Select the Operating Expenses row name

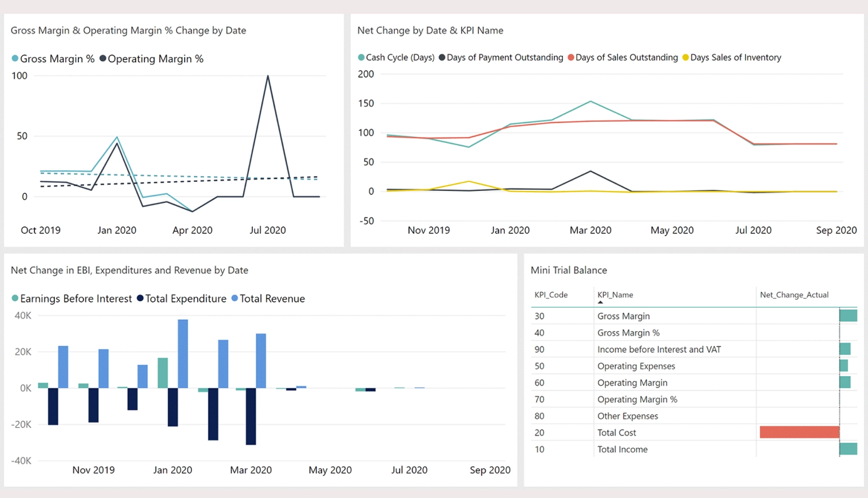coord(636,366)
